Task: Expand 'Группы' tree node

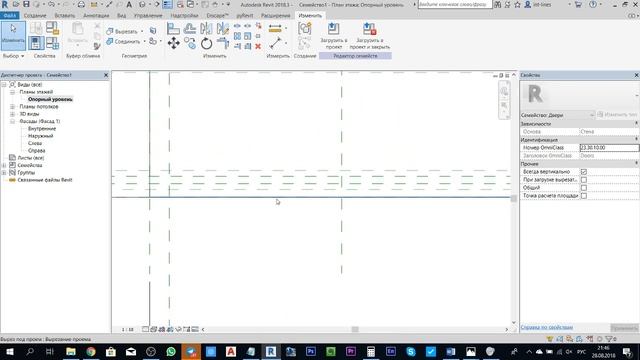Action: pos(4,173)
